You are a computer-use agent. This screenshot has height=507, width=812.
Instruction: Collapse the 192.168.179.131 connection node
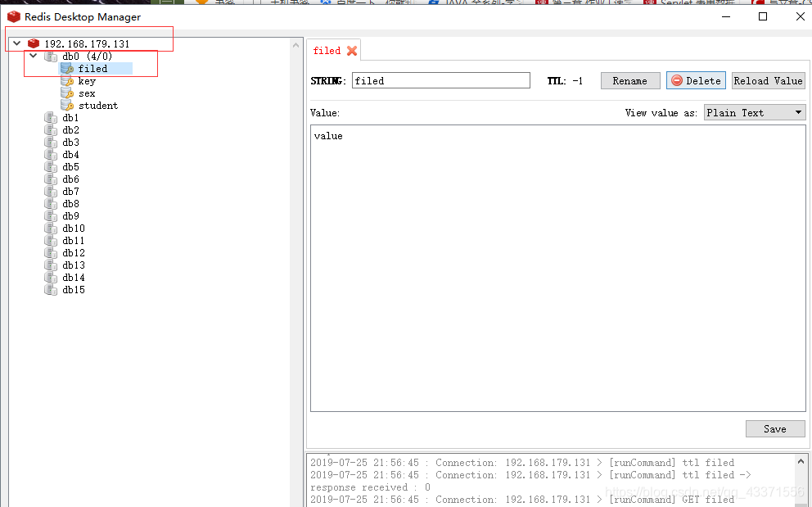coord(17,43)
